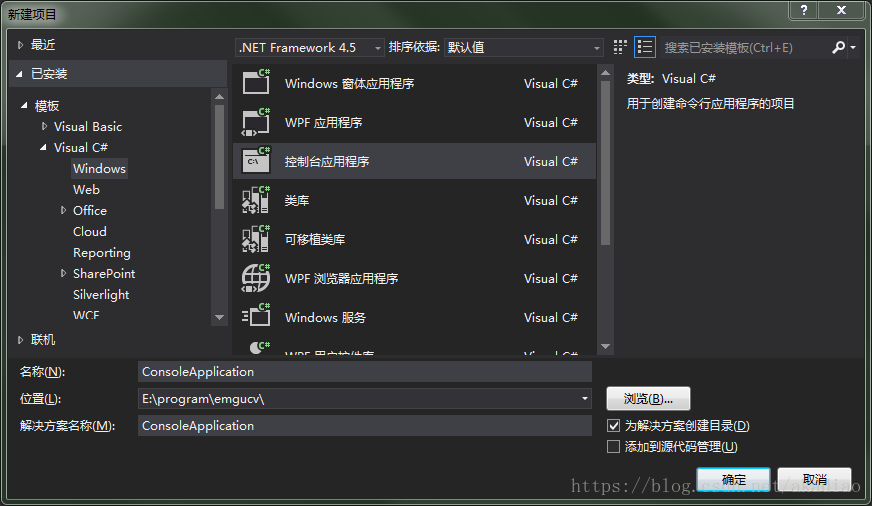Collapse the 已安装 section

tap(19, 73)
